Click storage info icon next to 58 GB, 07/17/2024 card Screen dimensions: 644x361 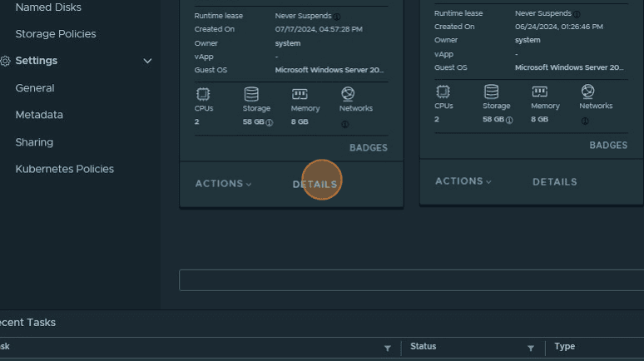269,122
